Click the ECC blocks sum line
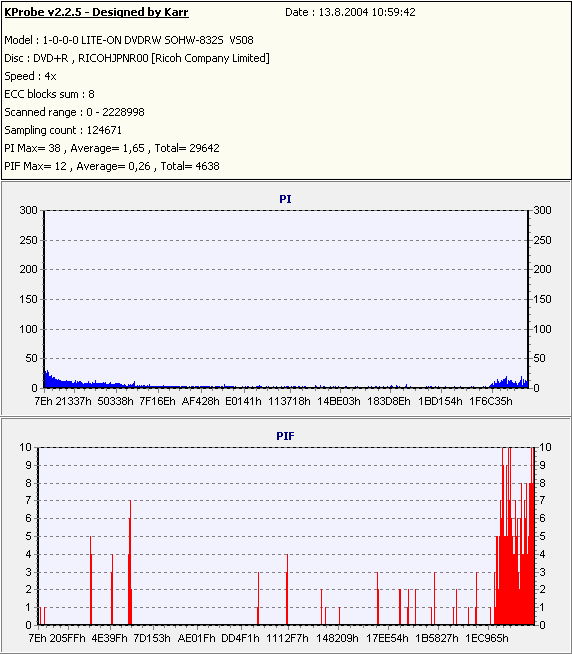 49,94
